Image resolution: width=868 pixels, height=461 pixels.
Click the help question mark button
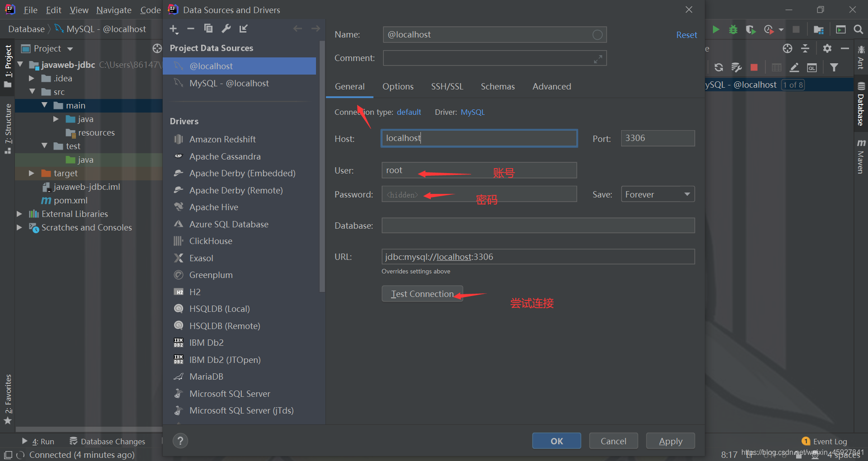180,441
